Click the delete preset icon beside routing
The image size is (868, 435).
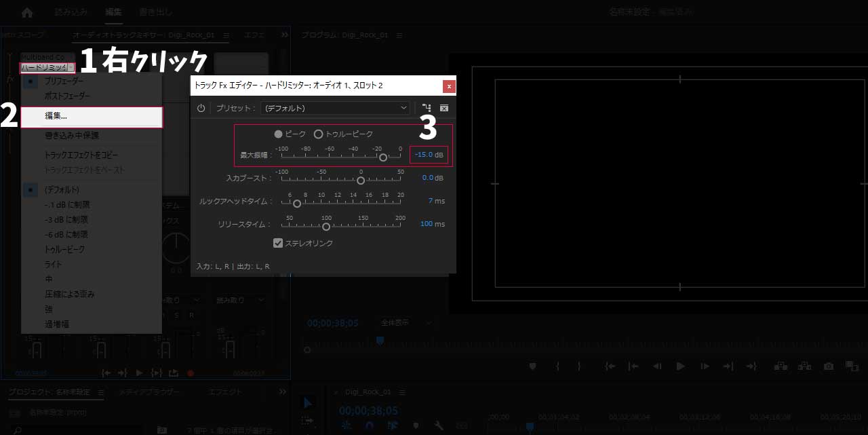click(444, 108)
